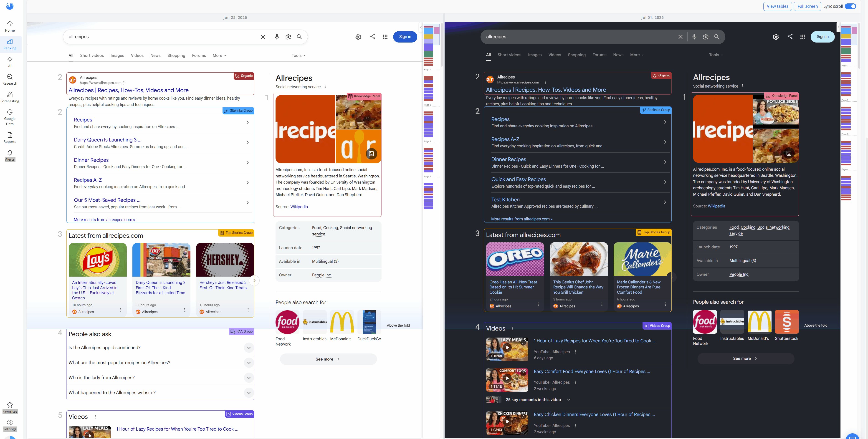Open the More dropdown in left SERP tabs
The image size is (868, 439).
(x=219, y=56)
